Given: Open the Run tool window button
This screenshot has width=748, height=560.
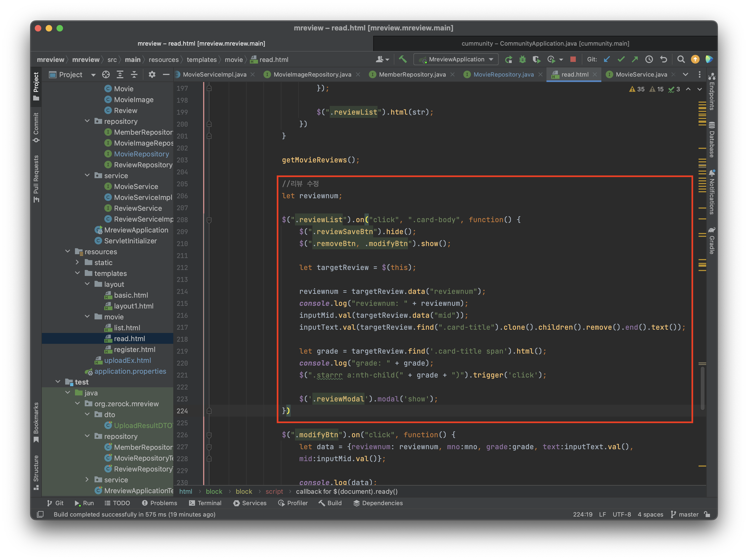Looking at the screenshot, I should pos(84,503).
